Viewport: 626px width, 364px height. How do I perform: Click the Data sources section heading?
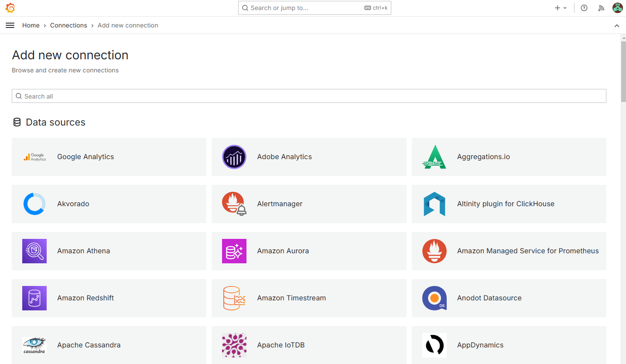[55, 122]
